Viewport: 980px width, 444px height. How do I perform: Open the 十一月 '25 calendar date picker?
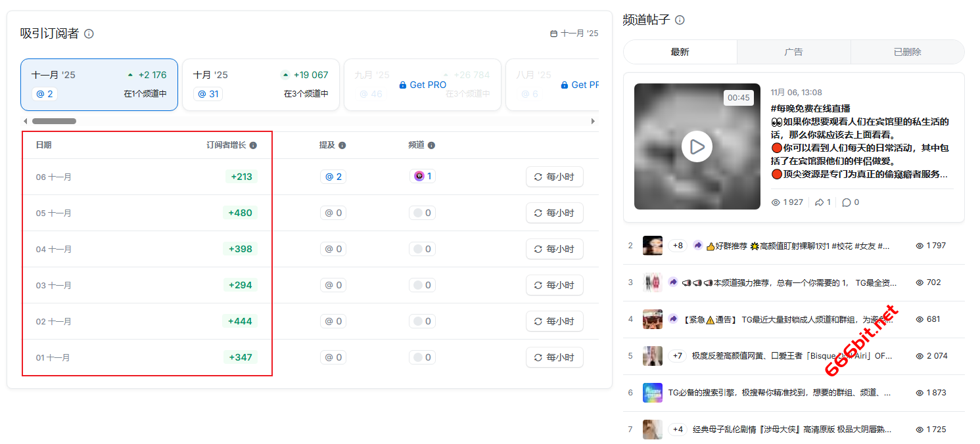point(574,33)
